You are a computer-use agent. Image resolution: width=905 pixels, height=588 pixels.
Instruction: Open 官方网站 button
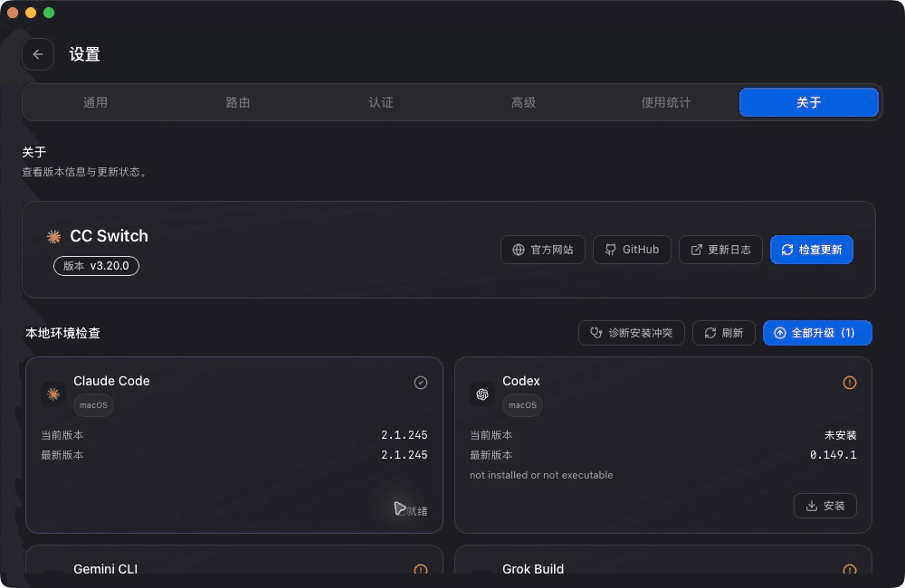542,250
